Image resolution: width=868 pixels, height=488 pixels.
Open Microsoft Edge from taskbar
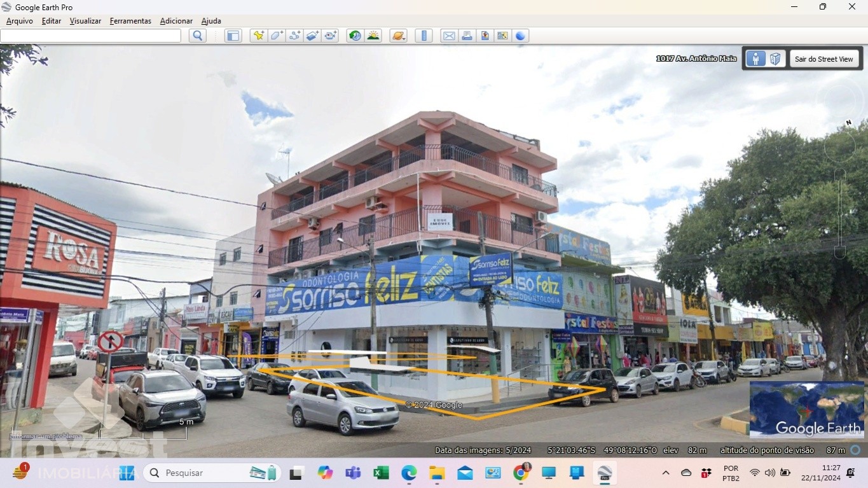point(409,473)
